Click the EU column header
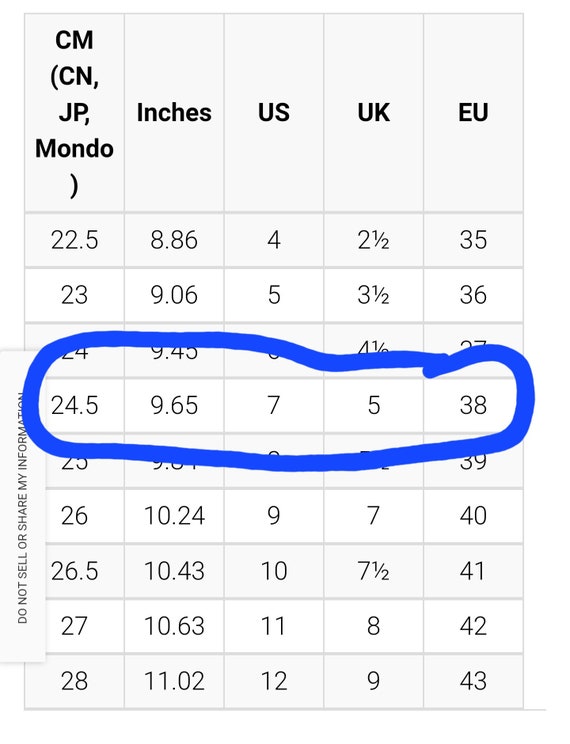Screen dimensions: 570x744 tap(473, 112)
